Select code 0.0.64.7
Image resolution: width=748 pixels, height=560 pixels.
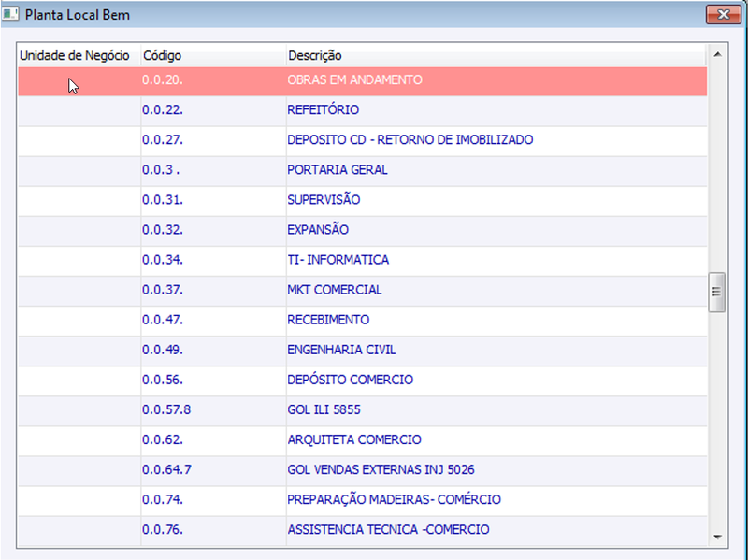click(x=166, y=470)
